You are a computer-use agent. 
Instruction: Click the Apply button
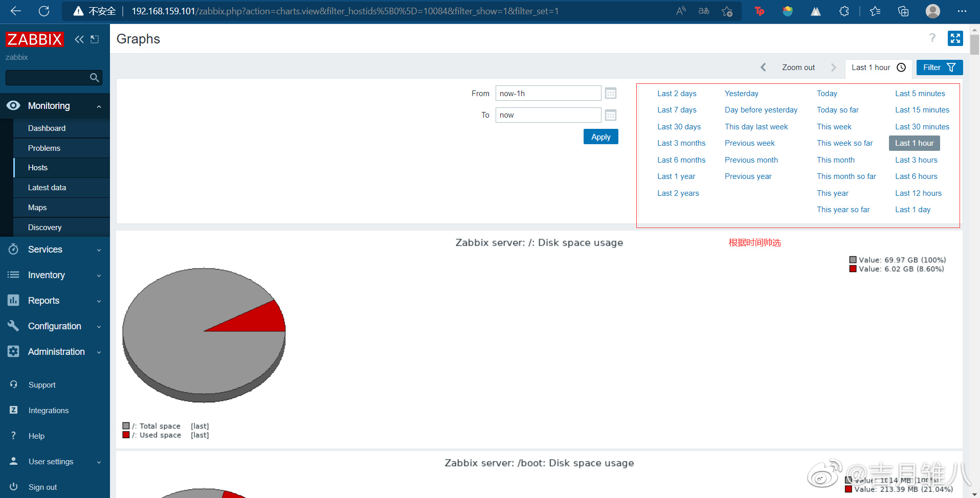click(601, 137)
